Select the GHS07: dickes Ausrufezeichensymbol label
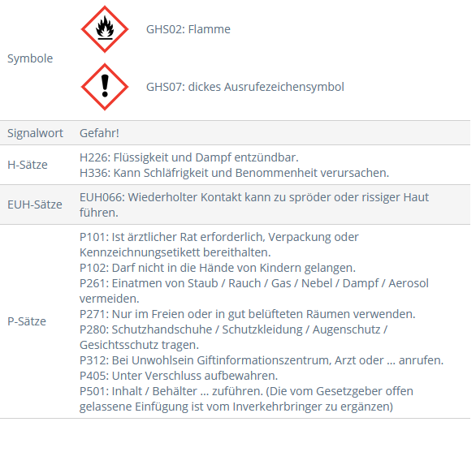The height and width of the screenshot is (452, 476). click(245, 87)
